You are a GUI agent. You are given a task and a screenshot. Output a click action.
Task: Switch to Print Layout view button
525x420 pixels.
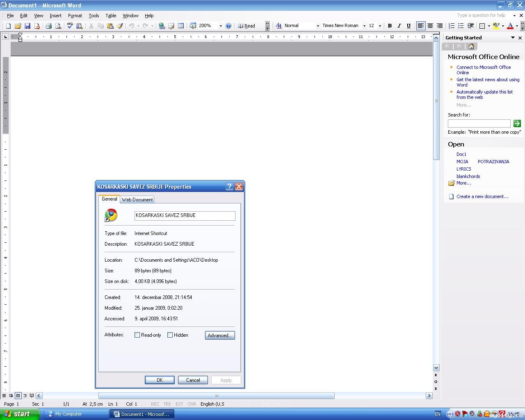pos(18,396)
